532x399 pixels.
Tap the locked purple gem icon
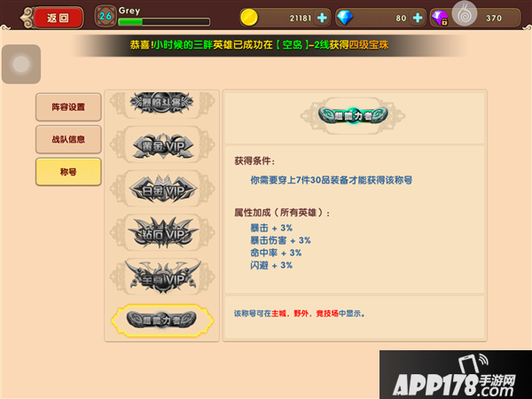pos(440,18)
